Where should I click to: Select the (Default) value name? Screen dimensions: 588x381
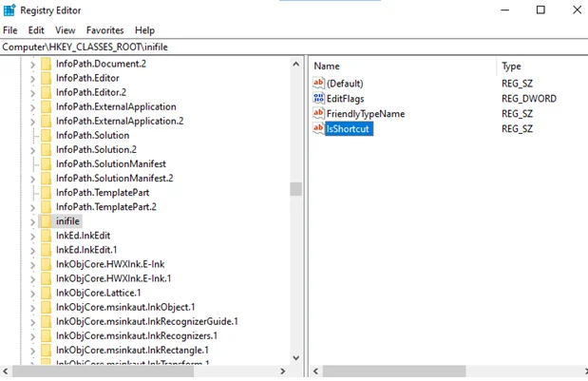[345, 84]
